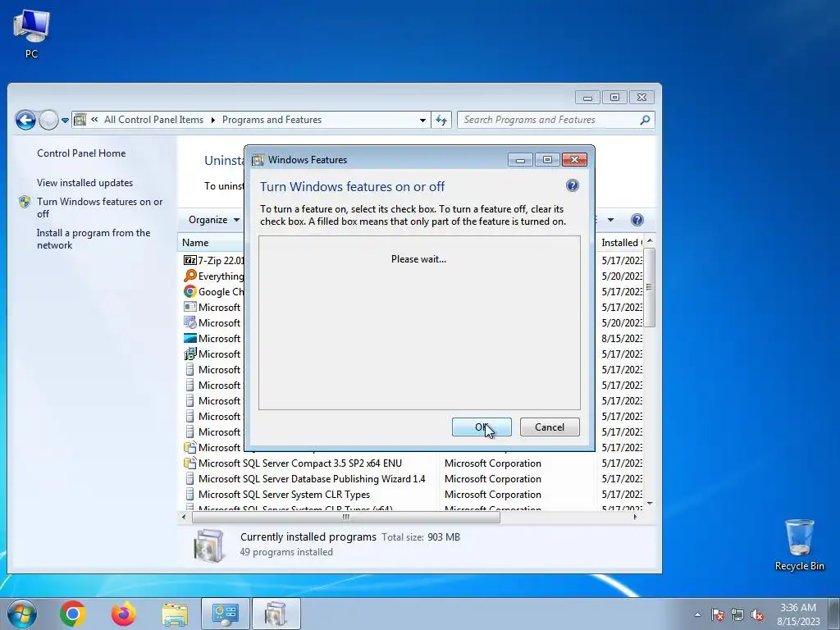840x630 pixels.
Task: Click Cancel in Windows Features dialog
Action: click(x=550, y=427)
